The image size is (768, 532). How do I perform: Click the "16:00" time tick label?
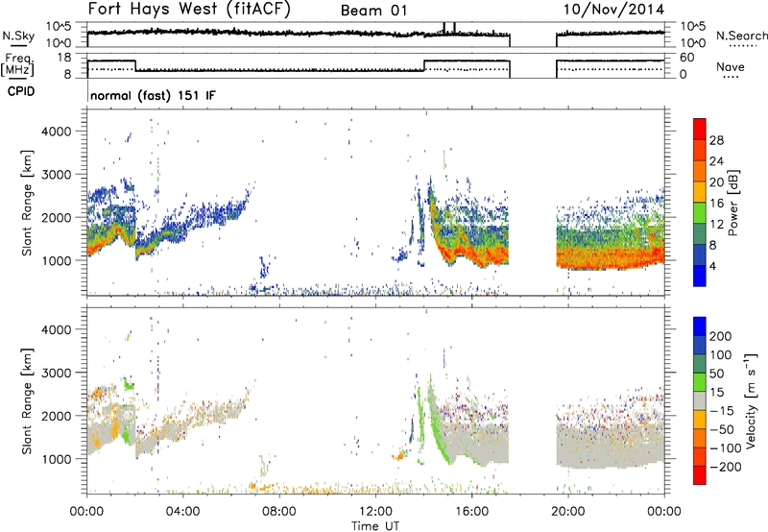click(471, 512)
